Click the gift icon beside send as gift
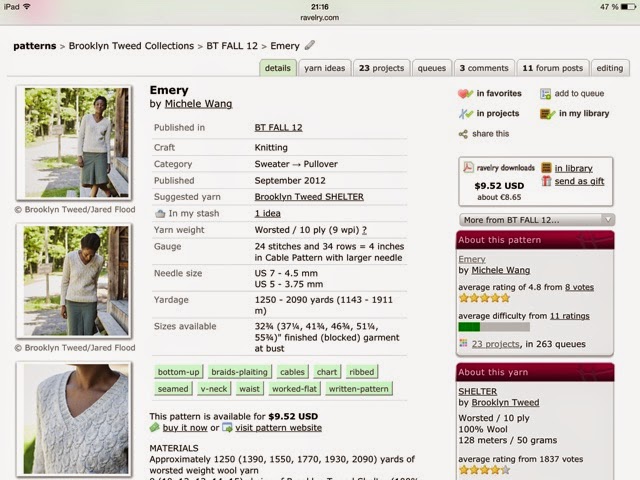640x480 pixels. point(546,181)
